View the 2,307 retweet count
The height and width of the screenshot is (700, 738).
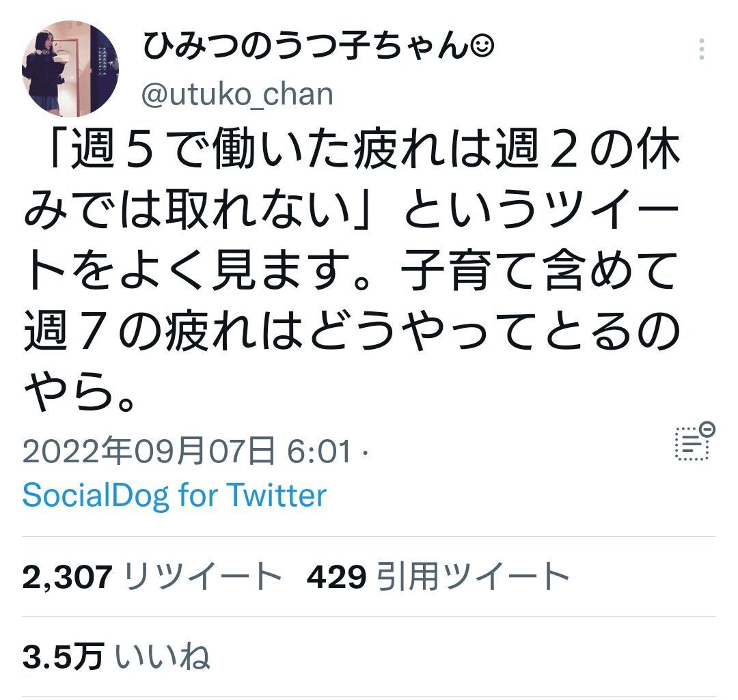coord(67,577)
